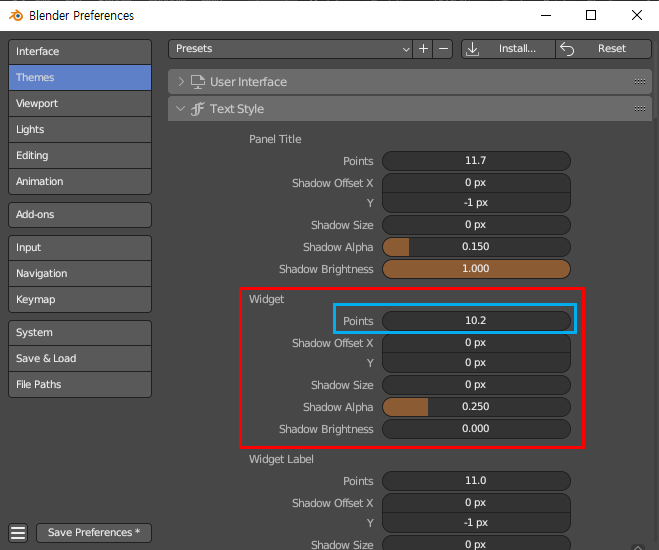Click Save Preferences button
The image size is (659, 550).
[94, 533]
